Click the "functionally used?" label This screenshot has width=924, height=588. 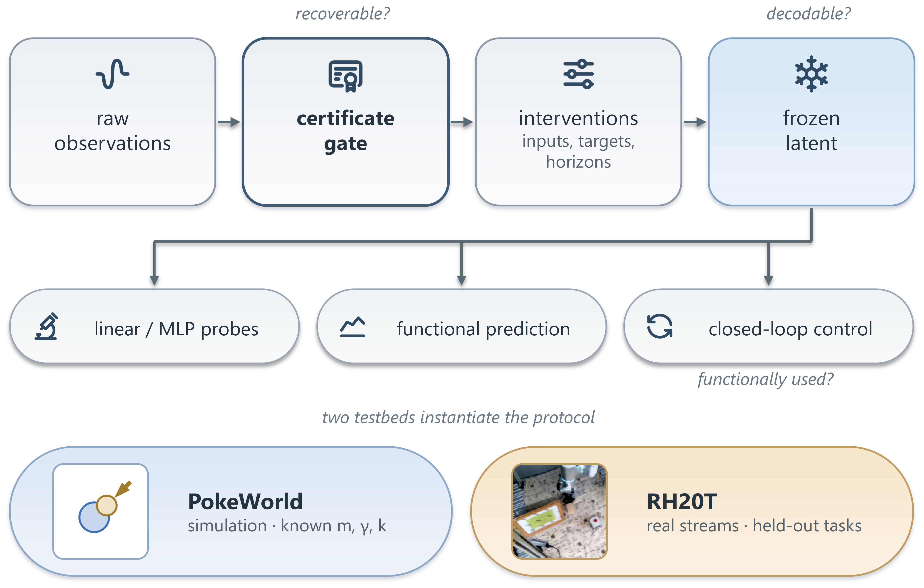pos(766,379)
